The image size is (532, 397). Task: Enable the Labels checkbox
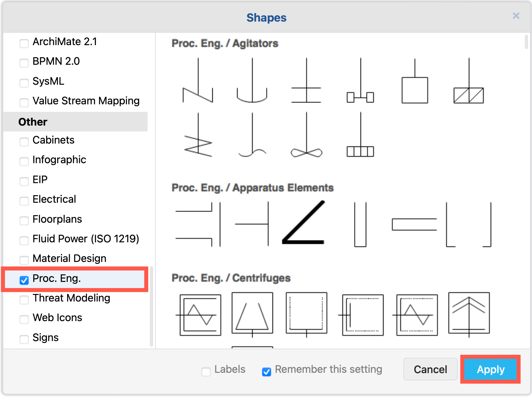tap(206, 371)
